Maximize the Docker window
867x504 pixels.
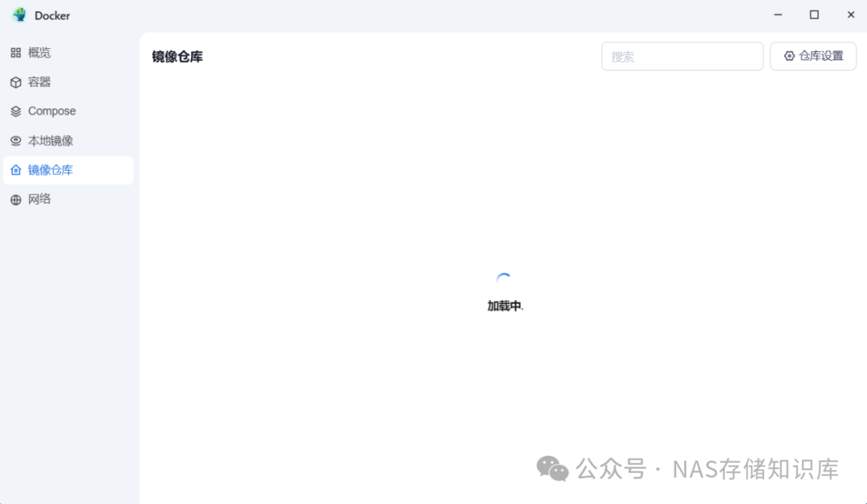pyautogui.click(x=814, y=15)
